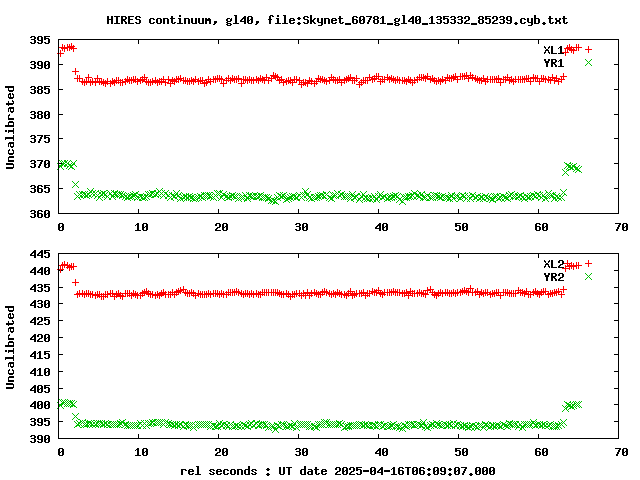Click the 365 tick label on top plot y-axis
This screenshot has height=480, width=640.
[40, 189]
